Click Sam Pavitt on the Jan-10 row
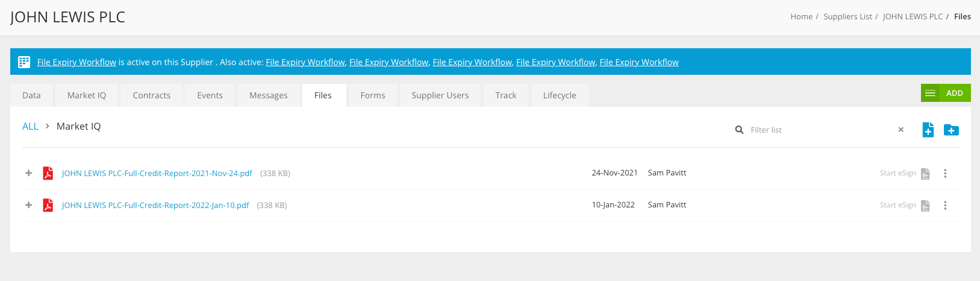This screenshot has width=980, height=281. click(x=667, y=205)
